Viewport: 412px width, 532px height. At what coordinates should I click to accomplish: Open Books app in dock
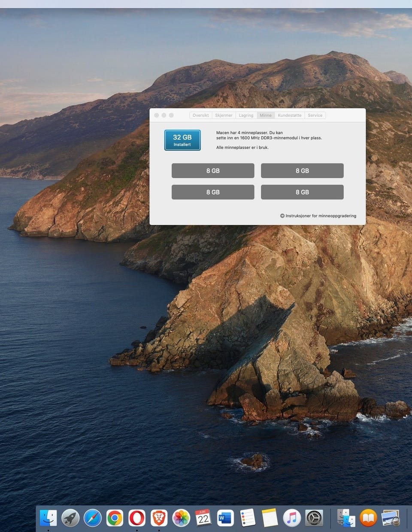click(368, 518)
